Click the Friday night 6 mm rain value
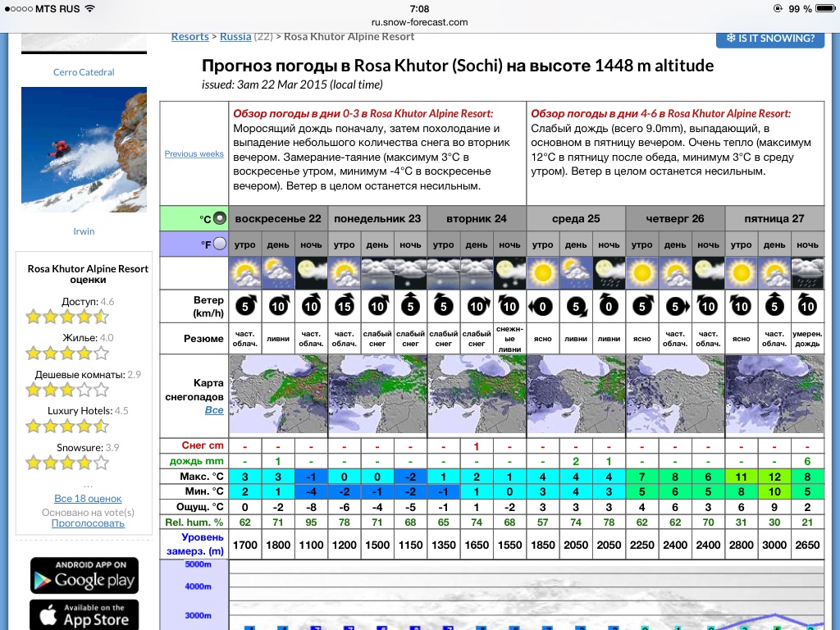 point(807,461)
